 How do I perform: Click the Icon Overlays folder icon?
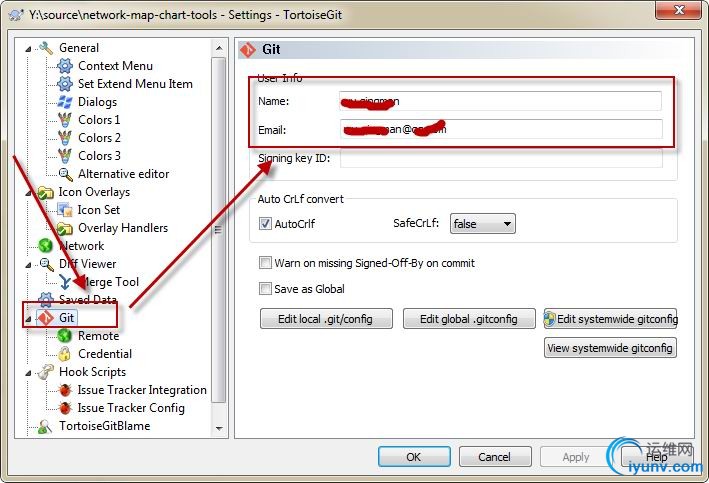(x=46, y=193)
